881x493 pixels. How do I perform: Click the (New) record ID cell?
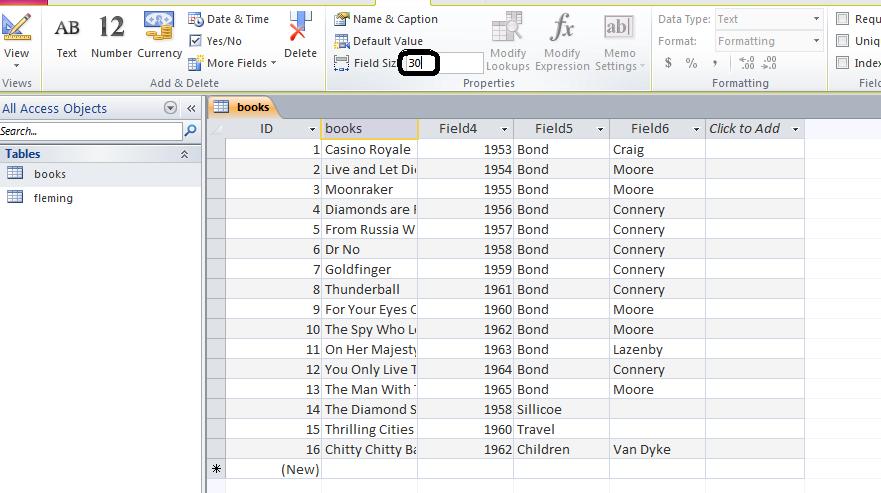(273, 469)
